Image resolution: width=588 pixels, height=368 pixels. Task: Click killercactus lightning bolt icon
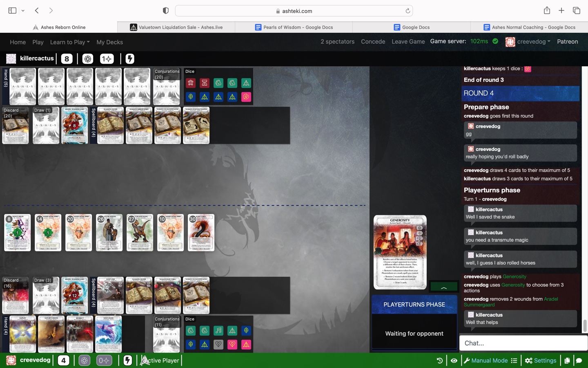click(130, 58)
